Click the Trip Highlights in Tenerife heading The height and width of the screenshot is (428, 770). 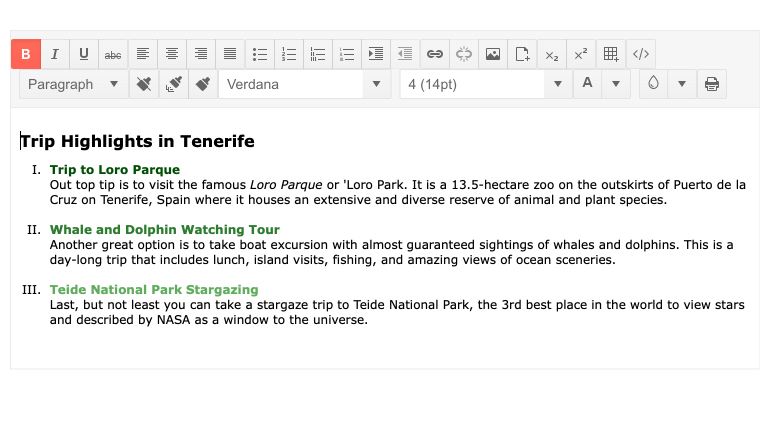coord(138,141)
